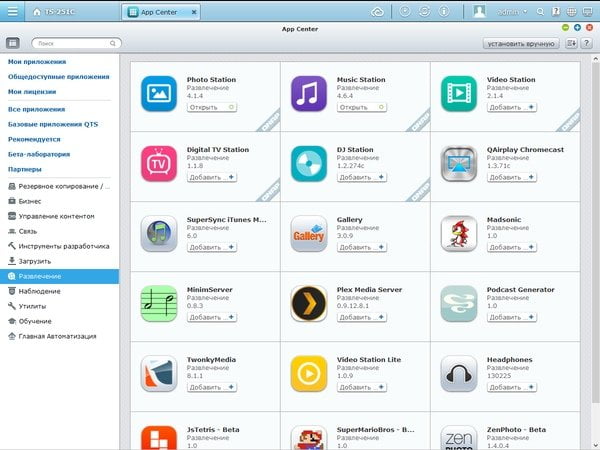Select Все приложения category

(x=36, y=109)
